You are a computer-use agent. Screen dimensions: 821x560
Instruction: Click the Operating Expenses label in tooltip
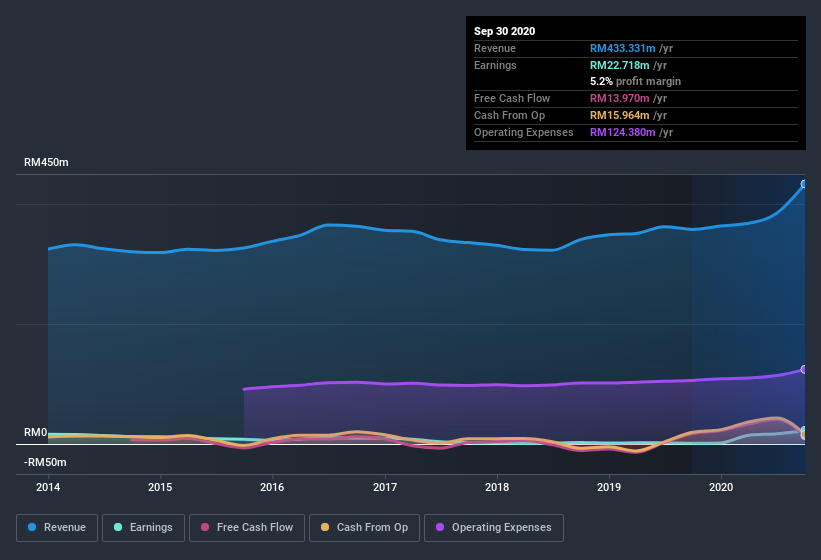[x=524, y=132]
